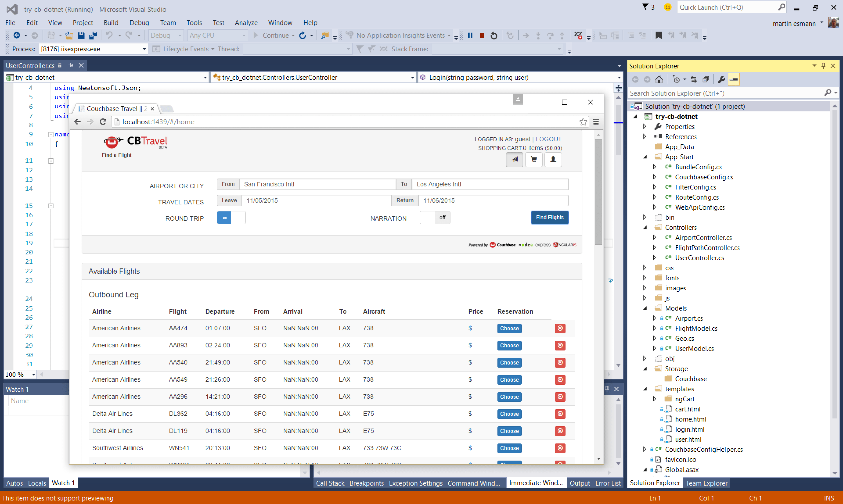Image resolution: width=843 pixels, height=504 pixels.
Task: Open the shopping cart icon in CB Travel
Action: point(534,159)
